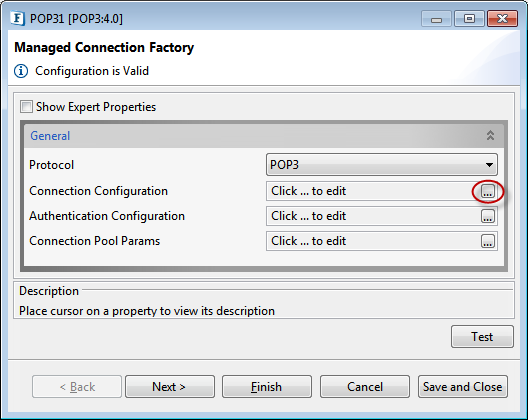Open Authentication Configuration ellipsis editor button
Screen dimensions: 528x420
488,216
